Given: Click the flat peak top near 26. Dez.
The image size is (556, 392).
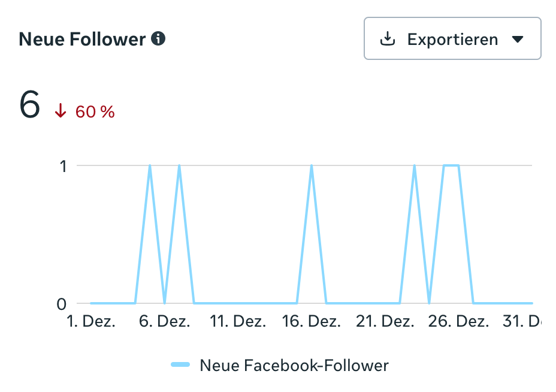Looking at the screenshot, I should point(451,165).
